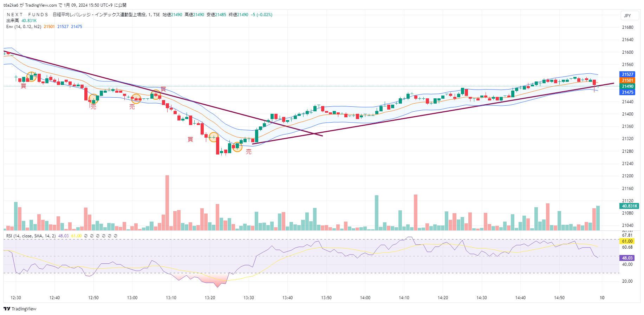
Task: Click the orange circle marker near 12:50
Action: [x=93, y=99]
